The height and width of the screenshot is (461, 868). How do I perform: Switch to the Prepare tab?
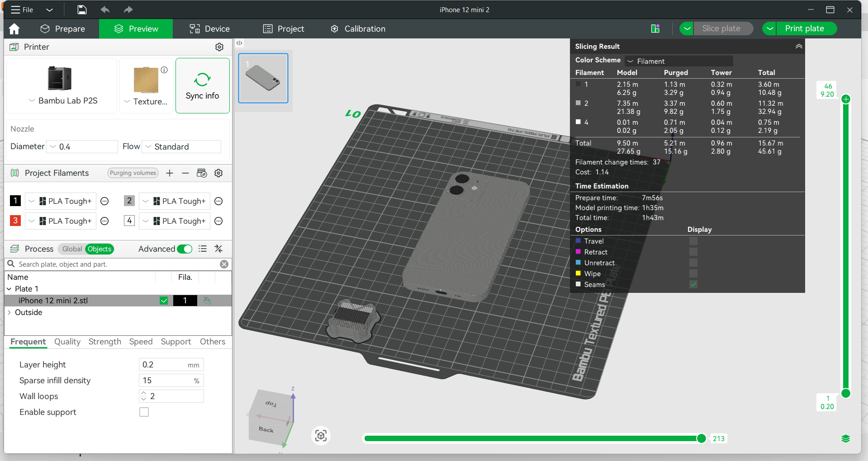tap(63, 29)
